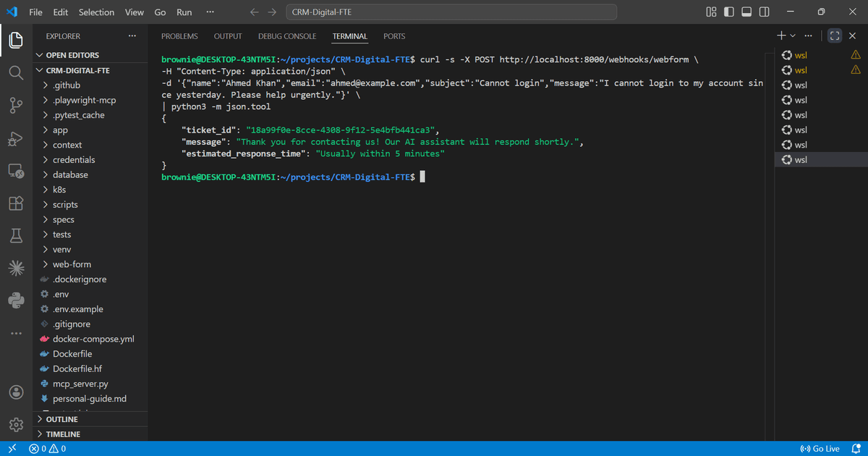The width and height of the screenshot is (868, 456).
Task: Open the Extensions view
Action: click(15, 203)
